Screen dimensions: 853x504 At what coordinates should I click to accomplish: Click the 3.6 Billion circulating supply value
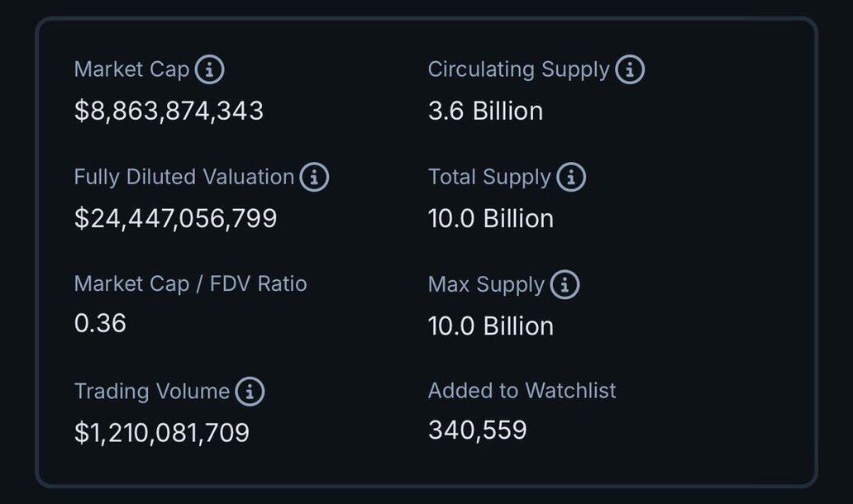point(485,111)
